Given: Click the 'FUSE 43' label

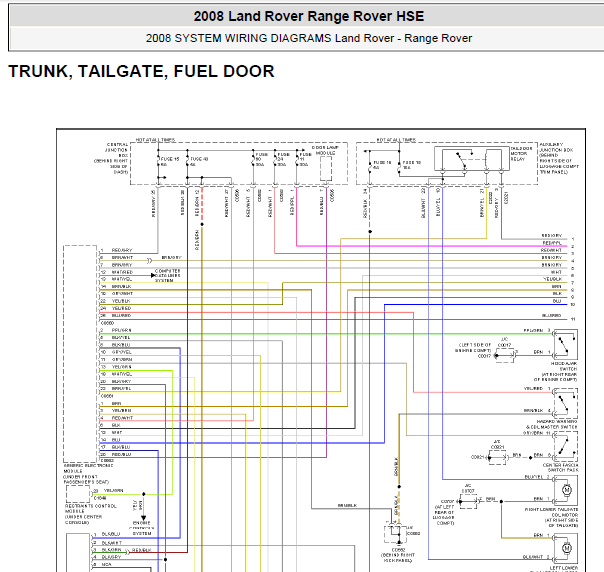Looking at the screenshot, I should point(199,159).
